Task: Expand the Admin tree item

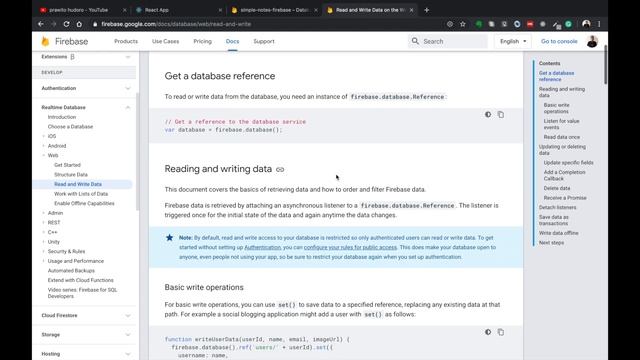Action: pyautogui.click(x=44, y=213)
